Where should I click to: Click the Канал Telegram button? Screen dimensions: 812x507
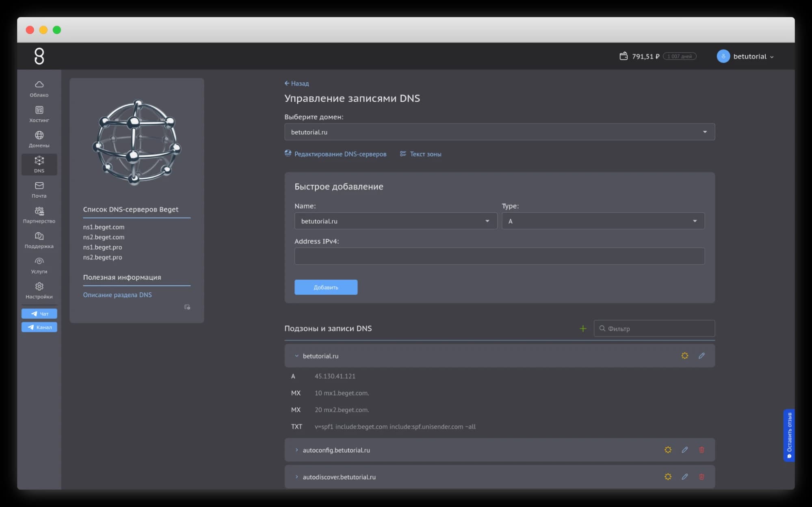tap(39, 327)
